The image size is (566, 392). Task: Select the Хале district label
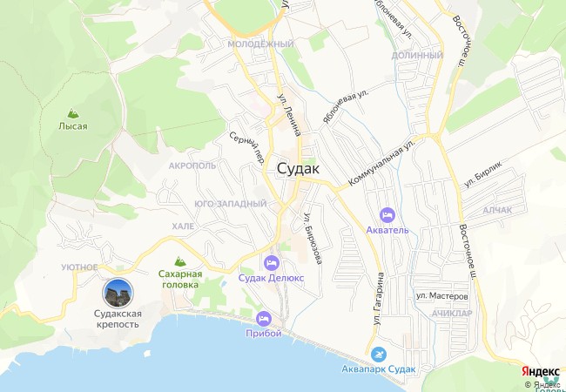pos(183,226)
